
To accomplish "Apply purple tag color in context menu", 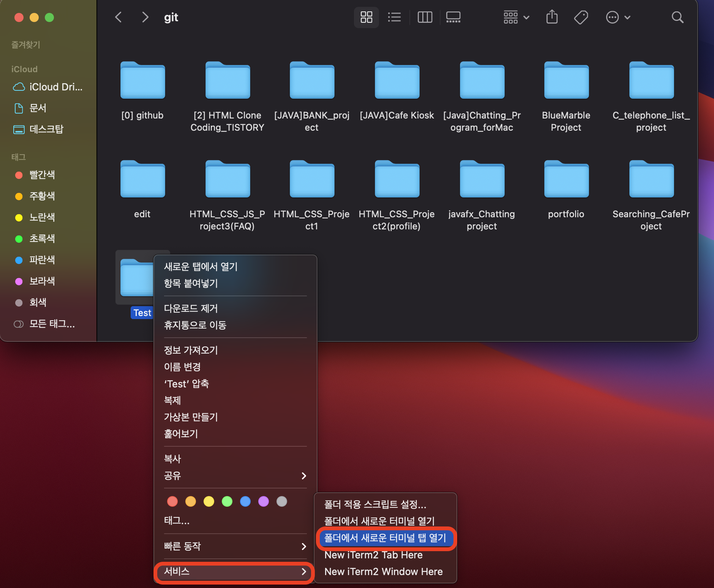I will click(x=264, y=501).
